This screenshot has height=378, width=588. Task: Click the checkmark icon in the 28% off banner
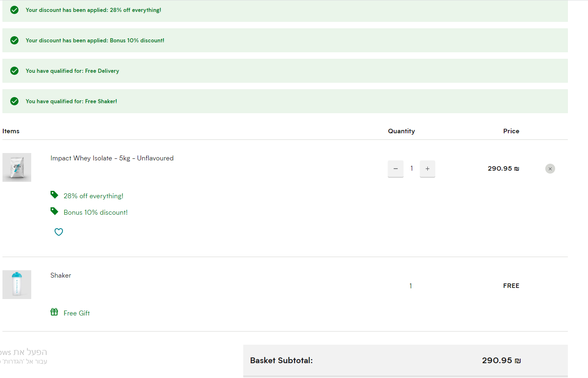coord(14,10)
